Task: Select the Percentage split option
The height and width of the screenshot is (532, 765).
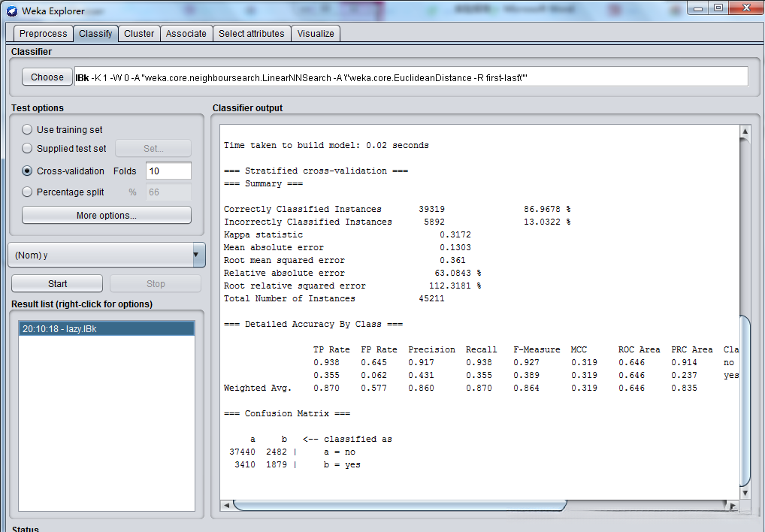Action: 27,192
